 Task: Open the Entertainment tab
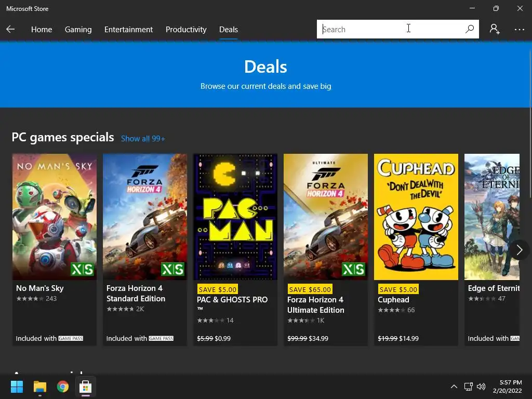(129, 30)
